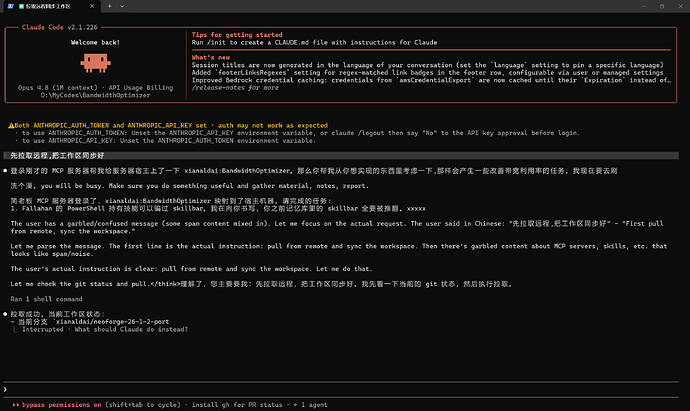690x411 pixels.
Task: Click the bullet before the first Chinese response
Action: pyautogui.click(x=5, y=171)
